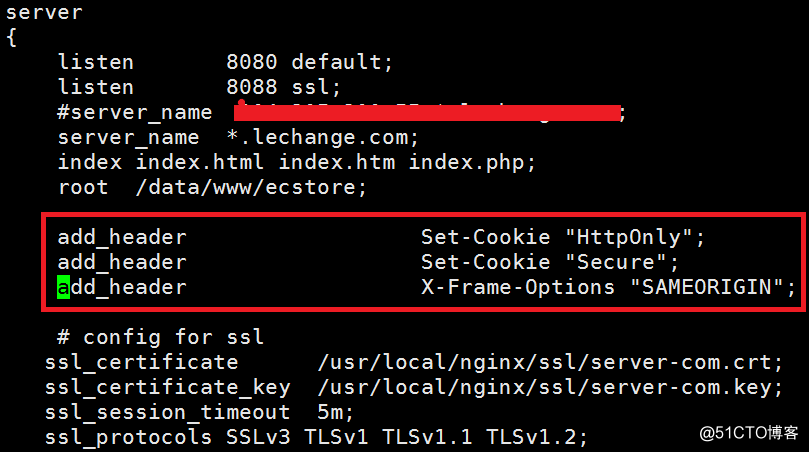Click SSLv3 in ssl_protocols line

coord(258,437)
